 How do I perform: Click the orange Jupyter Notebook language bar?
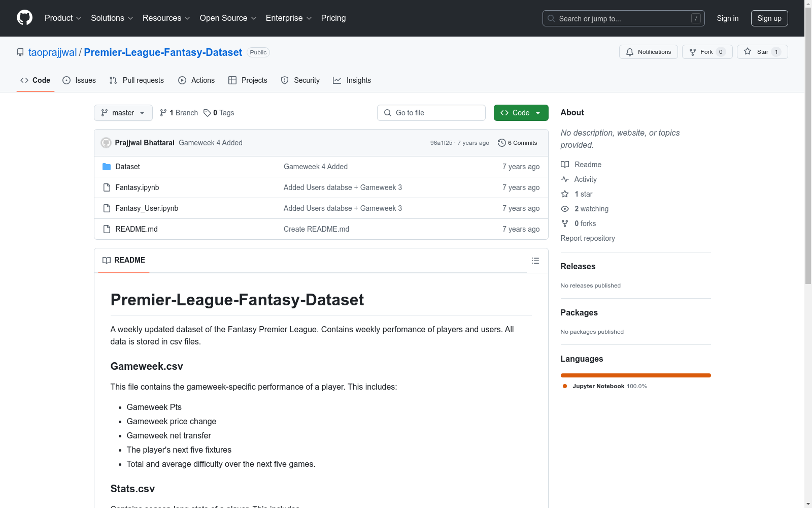point(636,375)
